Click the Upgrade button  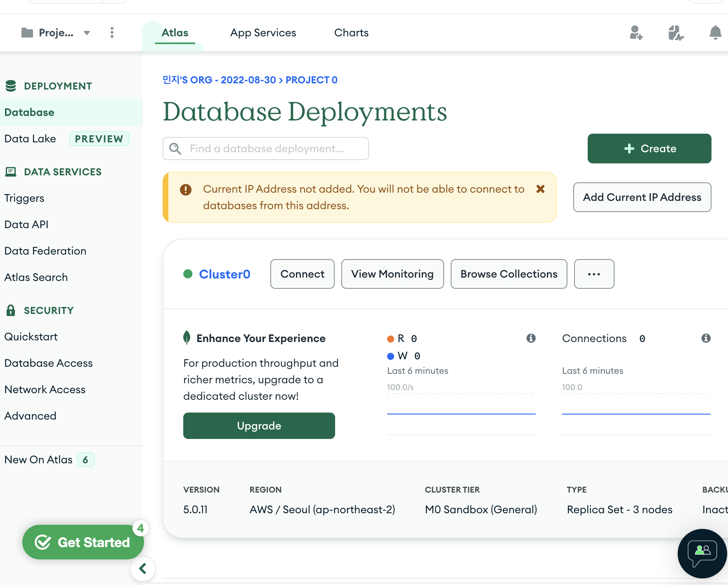click(x=259, y=426)
